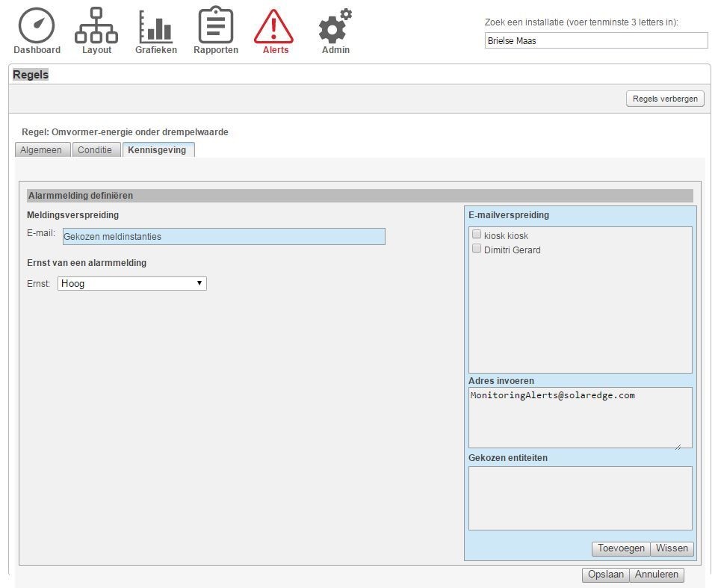This screenshot has width=718, height=588.
Task: Click the Adres invoeren text area
Action: pos(581,418)
